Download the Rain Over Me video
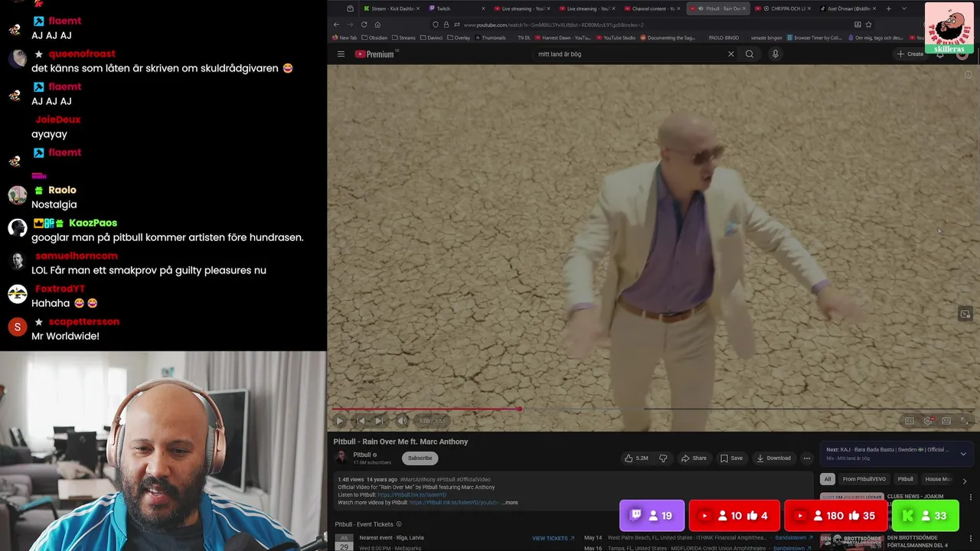This screenshot has width=980, height=551. (x=773, y=458)
